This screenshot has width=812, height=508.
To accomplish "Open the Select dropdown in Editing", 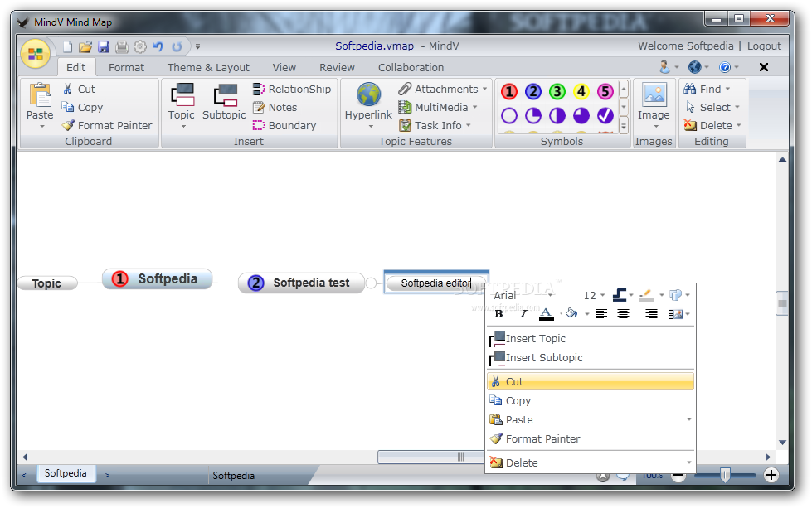I will 737,107.
